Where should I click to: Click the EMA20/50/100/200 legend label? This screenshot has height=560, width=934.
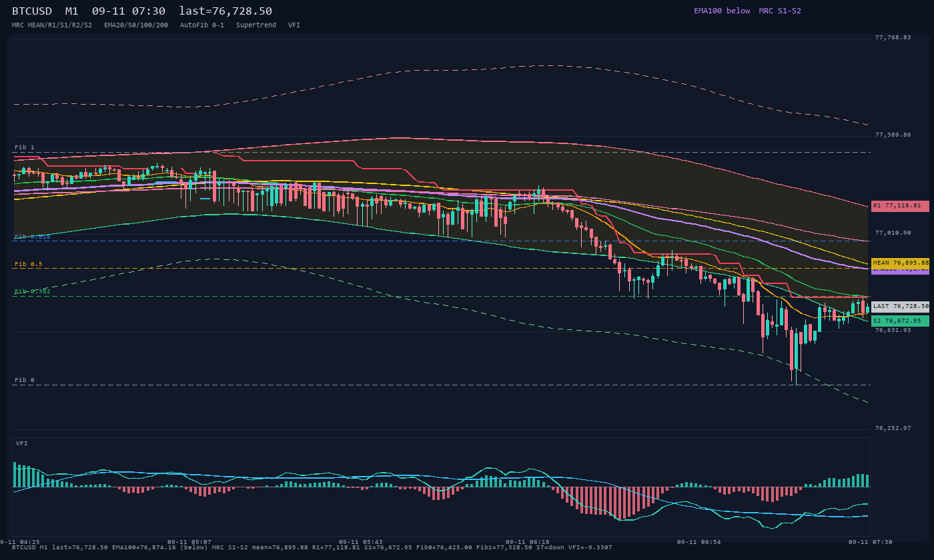tap(136, 25)
